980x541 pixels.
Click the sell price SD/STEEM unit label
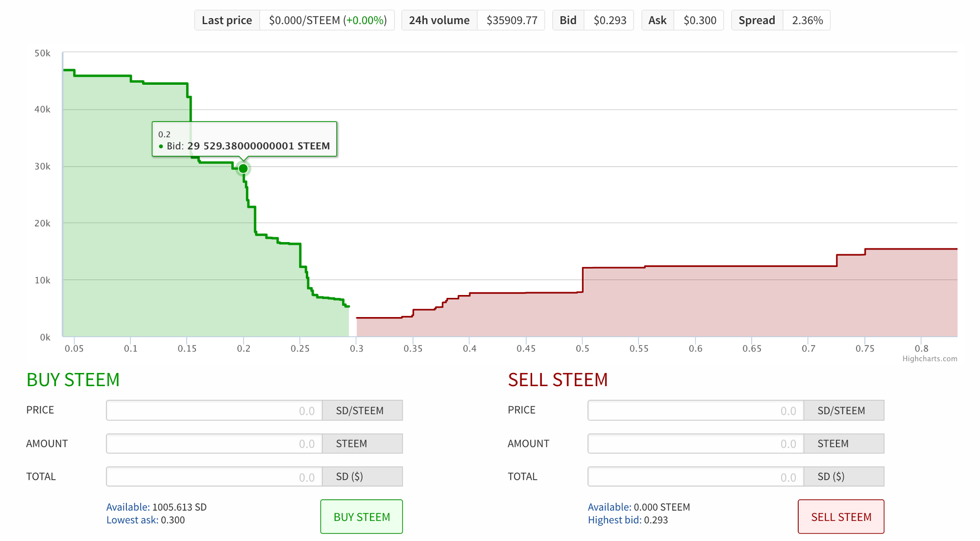(844, 410)
